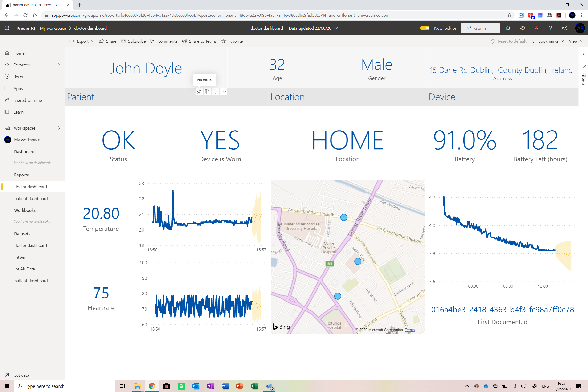Click the Pin visual icon

(199, 92)
